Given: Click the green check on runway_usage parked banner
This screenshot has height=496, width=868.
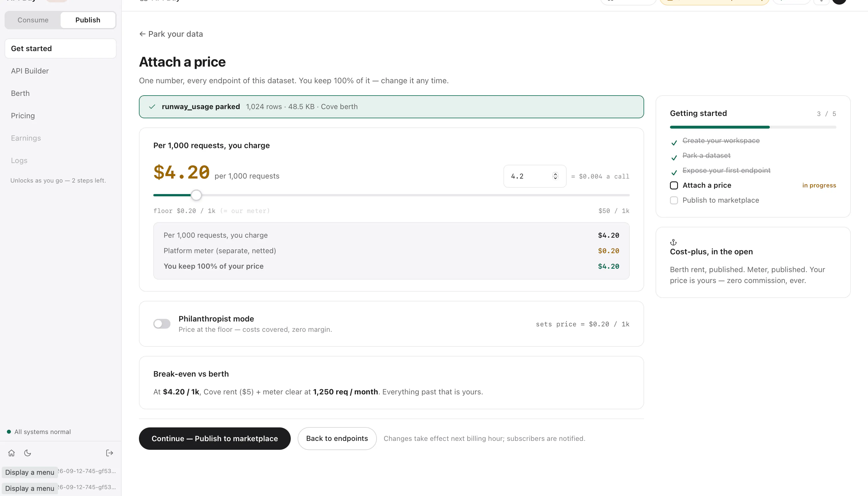Looking at the screenshot, I should [x=152, y=106].
